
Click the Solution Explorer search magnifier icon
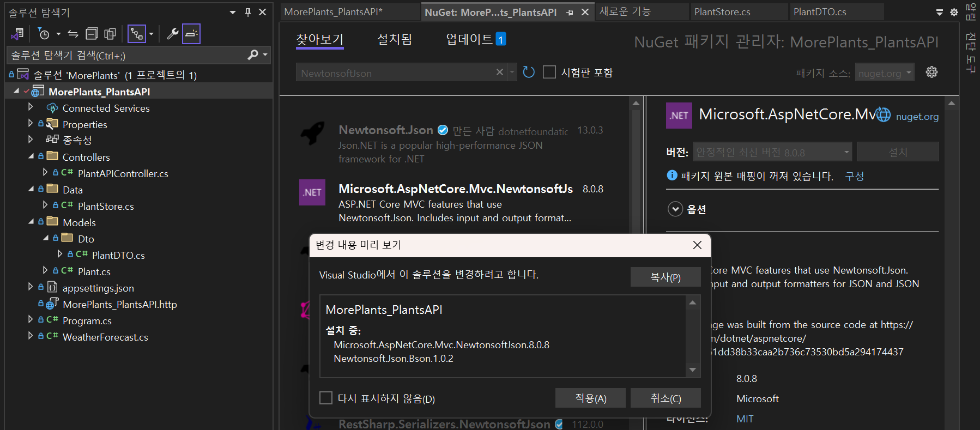pos(253,55)
